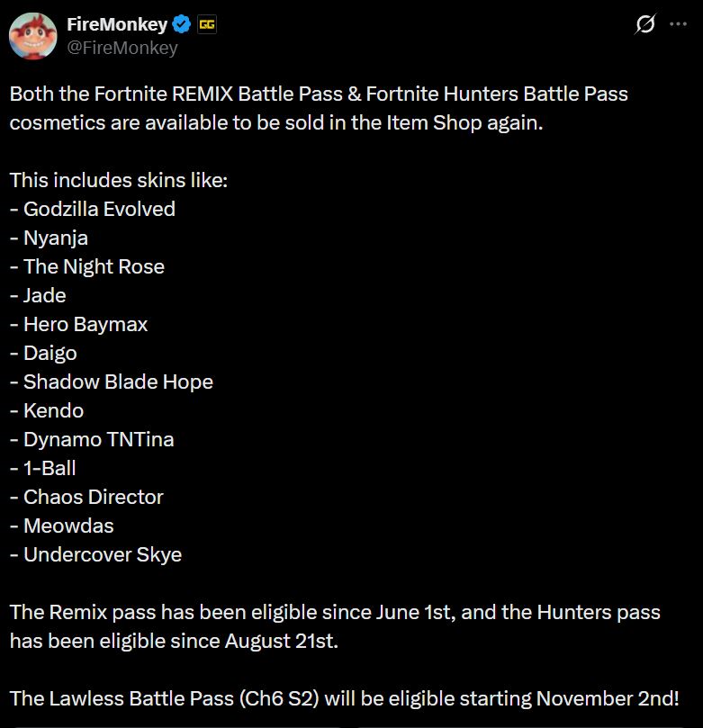703x728 pixels.
Task: Click the Grok explain-this-post icon
Action: click(645, 23)
